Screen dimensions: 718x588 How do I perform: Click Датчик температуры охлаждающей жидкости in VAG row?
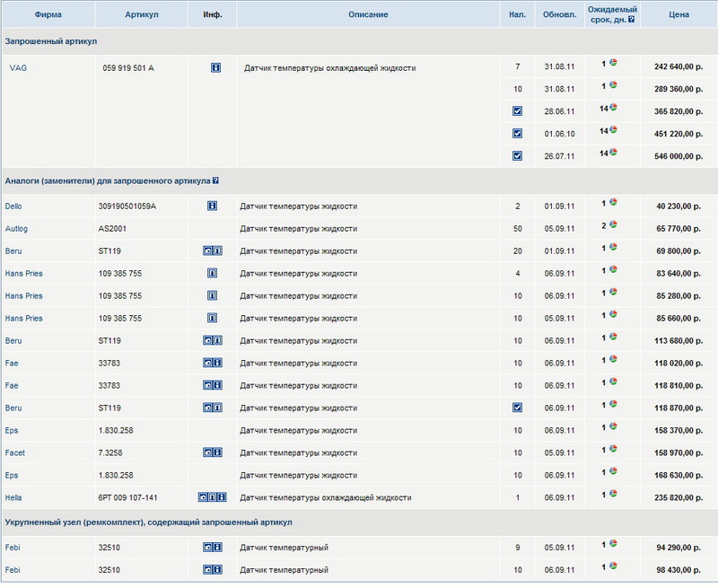(329, 67)
